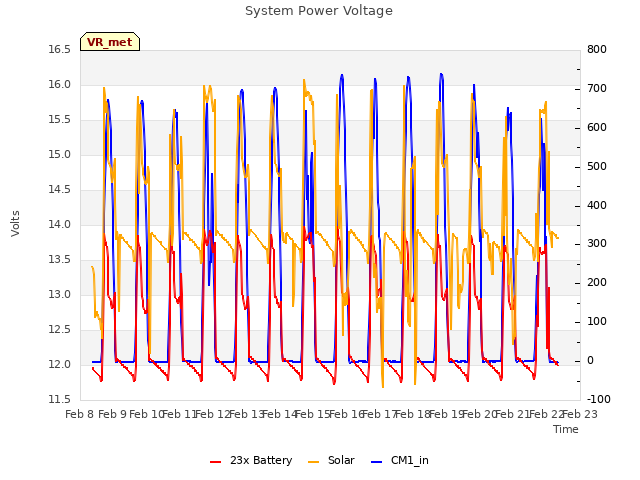The width and height of the screenshot is (640, 480).
Task: Click the blue CM1_in legend swatch
Action: coord(376,462)
